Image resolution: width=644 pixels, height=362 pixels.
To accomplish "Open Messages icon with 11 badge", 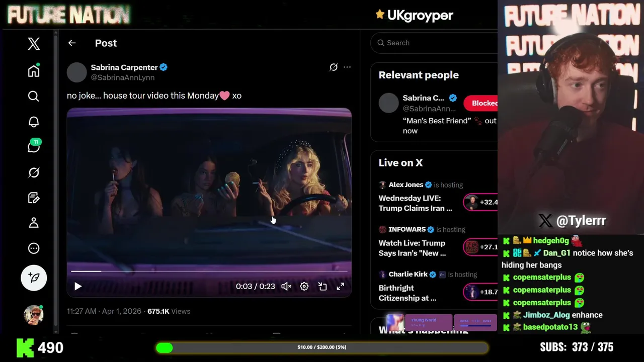I will click(x=34, y=146).
